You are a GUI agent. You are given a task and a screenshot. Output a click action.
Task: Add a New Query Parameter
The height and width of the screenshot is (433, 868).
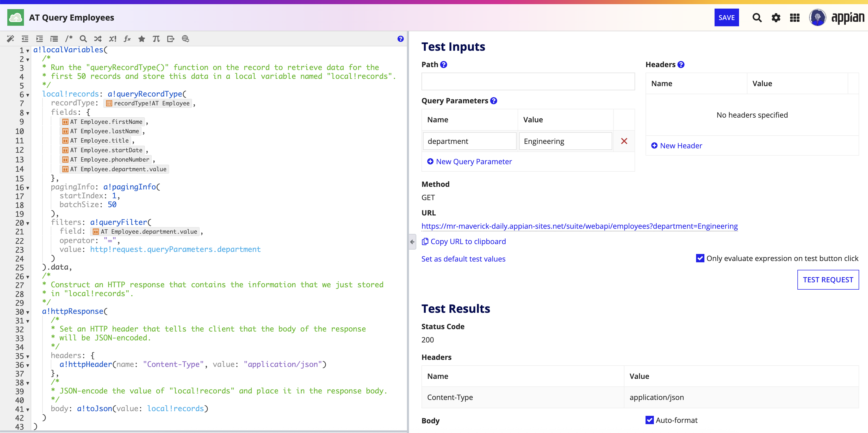tap(469, 162)
